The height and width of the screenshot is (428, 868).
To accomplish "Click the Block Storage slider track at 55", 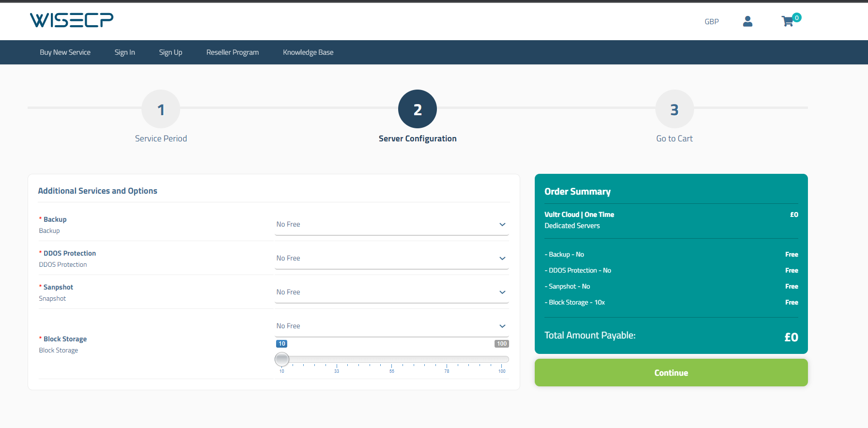I will pos(391,359).
